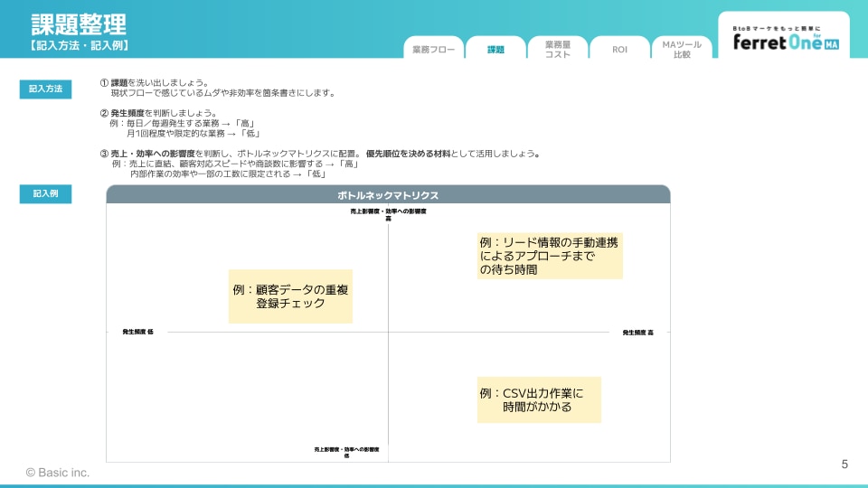Open the MAツール比較 tab
Screen dimensions: 868x488
click(x=682, y=50)
